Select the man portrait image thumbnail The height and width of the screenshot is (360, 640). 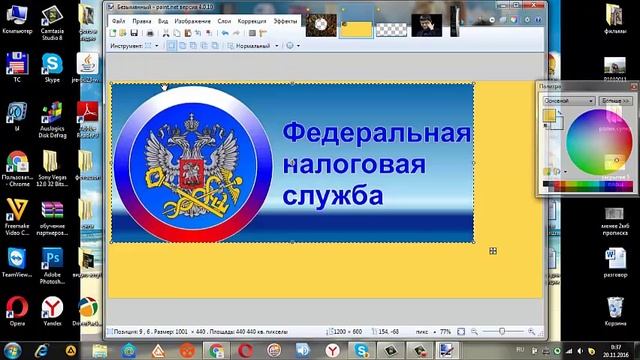[427, 25]
